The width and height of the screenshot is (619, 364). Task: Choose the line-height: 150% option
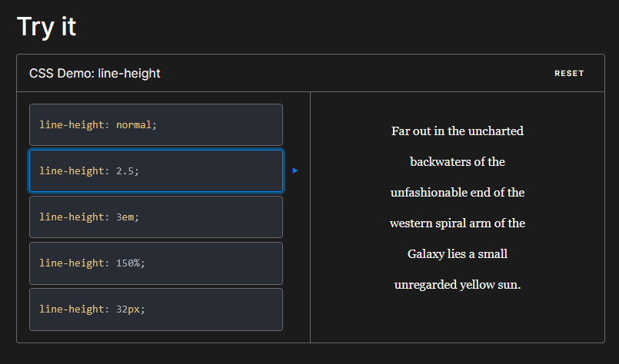click(x=156, y=263)
